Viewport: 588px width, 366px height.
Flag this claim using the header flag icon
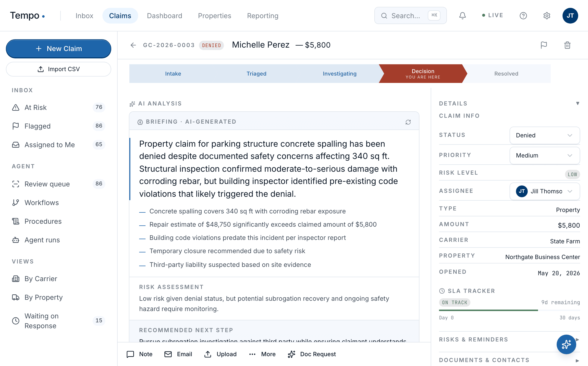[544, 45]
